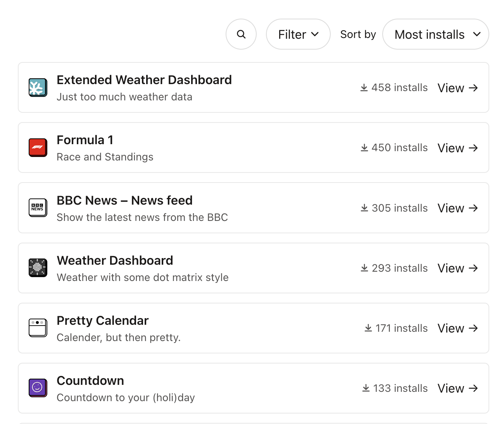Open the Formula 1 title
This screenshot has height=424, width=504.
click(x=85, y=140)
